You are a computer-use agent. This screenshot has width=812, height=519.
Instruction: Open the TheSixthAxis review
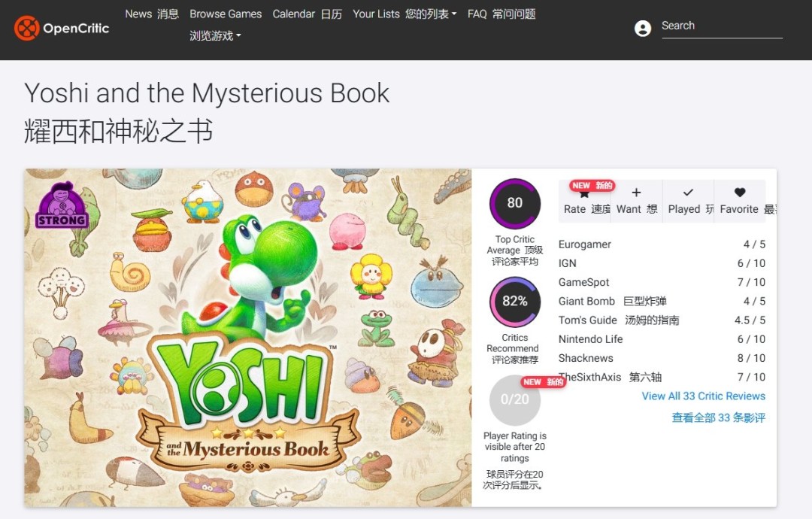pos(610,377)
